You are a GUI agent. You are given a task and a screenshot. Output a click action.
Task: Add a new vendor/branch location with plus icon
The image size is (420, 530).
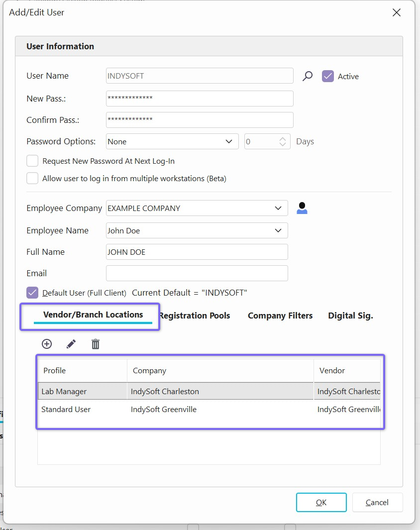click(x=47, y=344)
